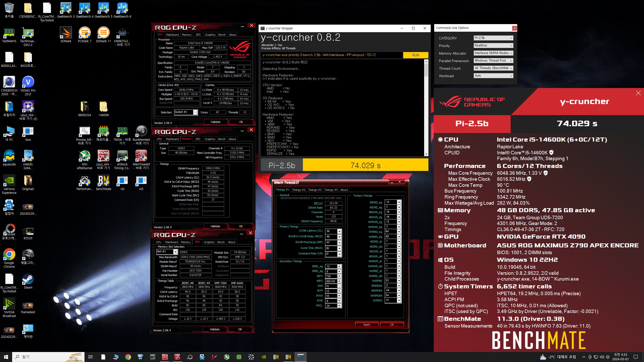Open Process_kill shortcut on desktop
Image resolution: width=644 pixels, height=362 pixels.
(85, 135)
